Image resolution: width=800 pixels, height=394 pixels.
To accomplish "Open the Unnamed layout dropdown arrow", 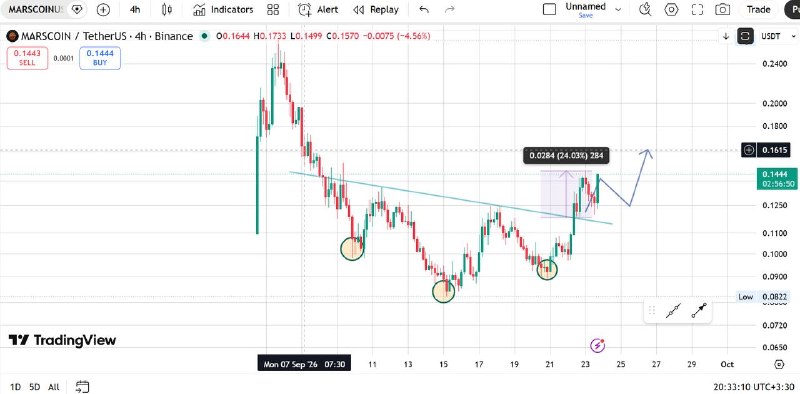I will pyautogui.click(x=619, y=9).
